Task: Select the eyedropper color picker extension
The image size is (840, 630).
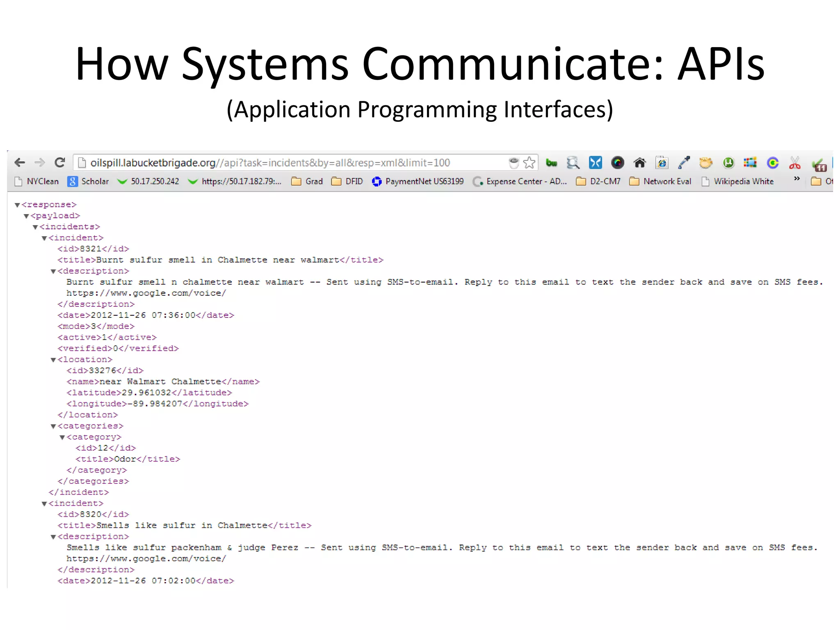Action: point(684,163)
